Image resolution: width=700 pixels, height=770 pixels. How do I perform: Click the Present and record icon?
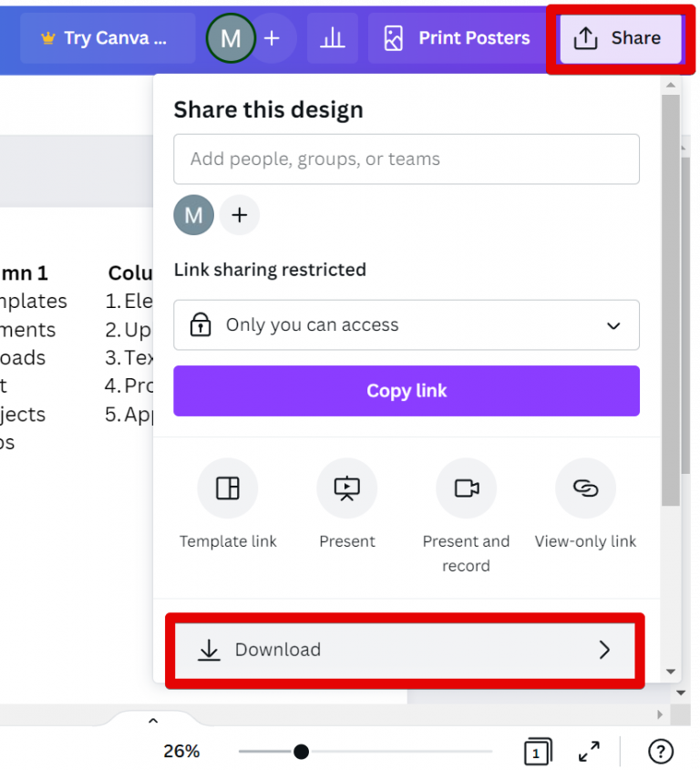pyautogui.click(x=466, y=488)
